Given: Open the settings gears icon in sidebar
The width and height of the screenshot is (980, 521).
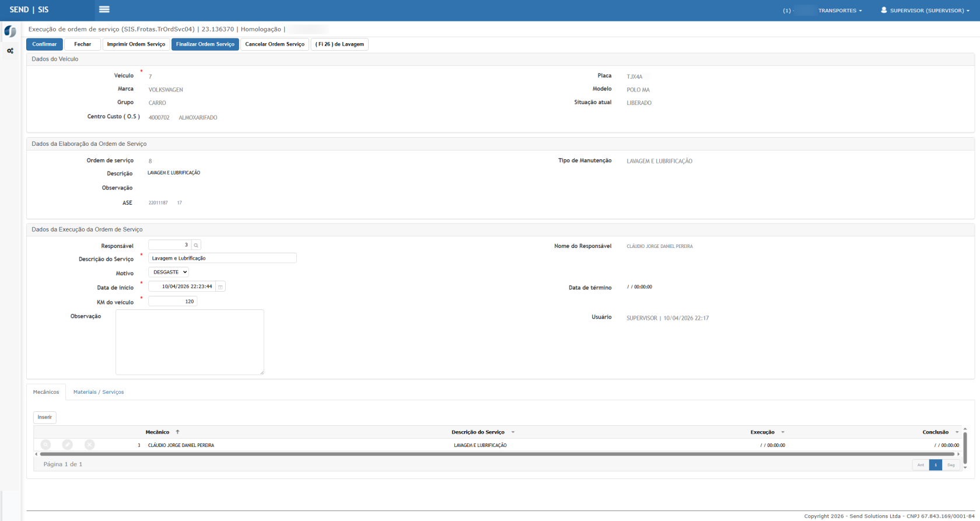Looking at the screenshot, I should pos(10,51).
